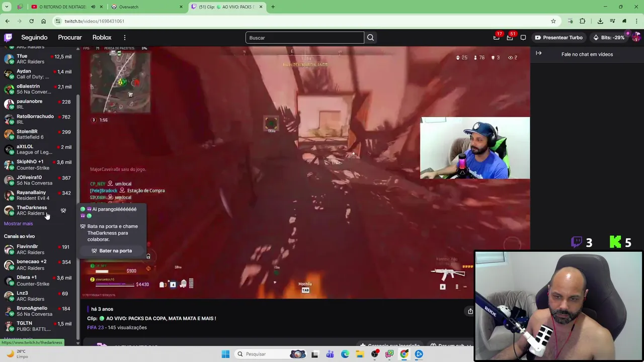Expand followed channels with Mostrar mais
The height and width of the screenshot is (362, 644).
click(x=19, y=224)
